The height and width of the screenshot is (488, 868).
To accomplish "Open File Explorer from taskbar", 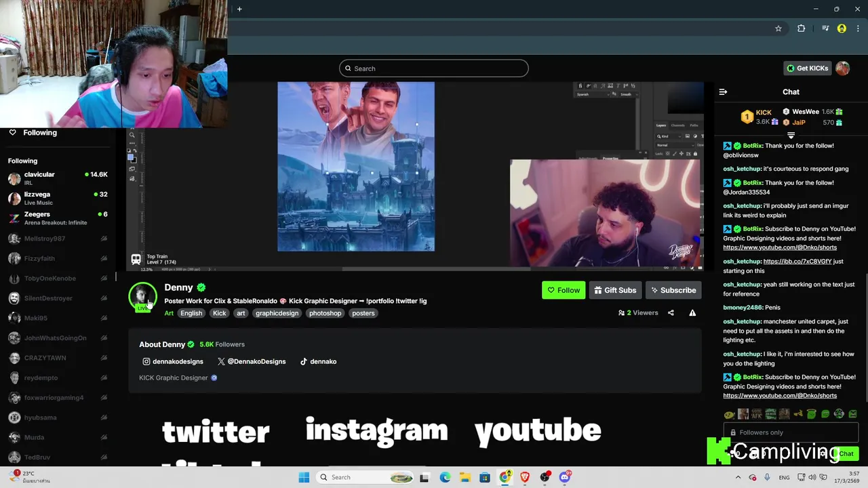I will tap(465, 477).
